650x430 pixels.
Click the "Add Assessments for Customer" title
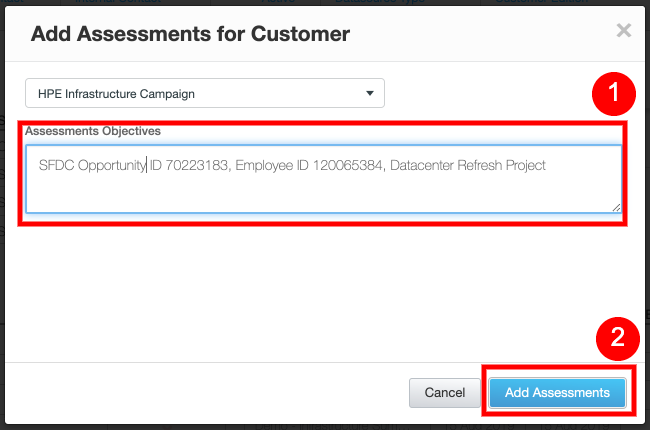point(190,34)
